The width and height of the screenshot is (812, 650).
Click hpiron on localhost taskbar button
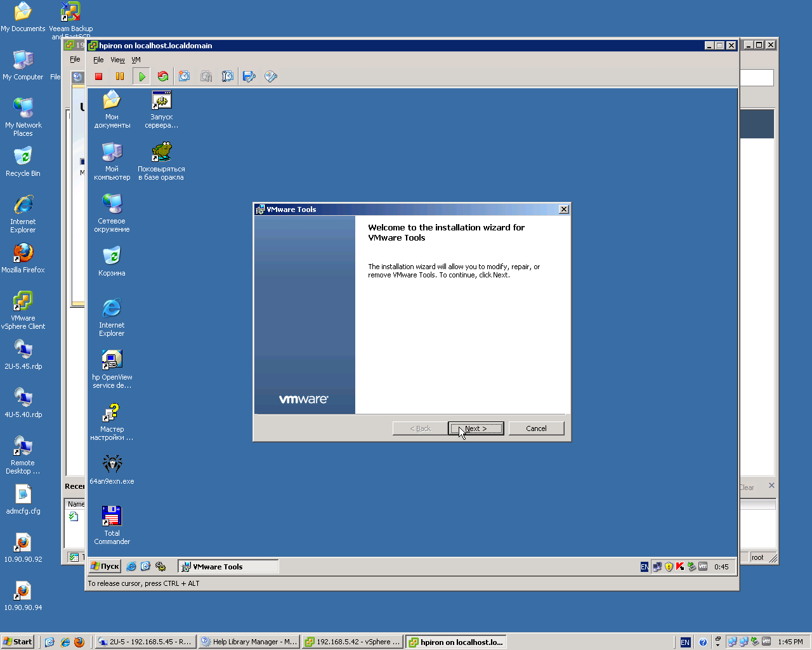click(455, 642)
